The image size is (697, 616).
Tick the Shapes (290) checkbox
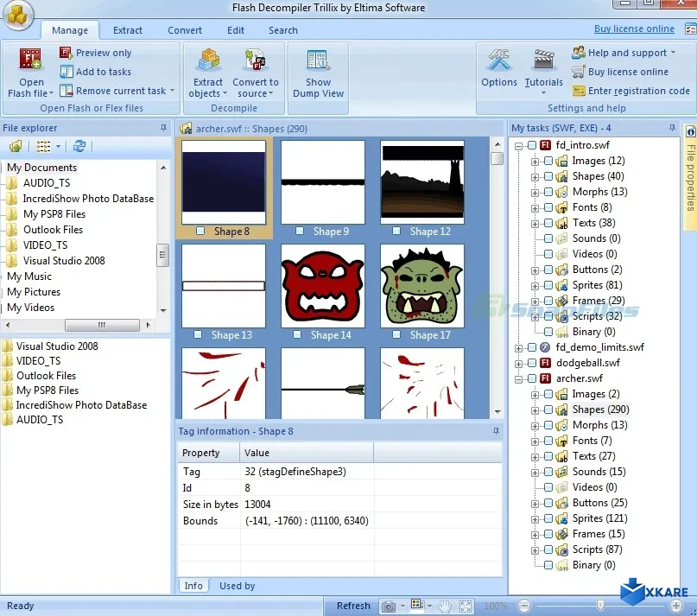click(548, 410)
